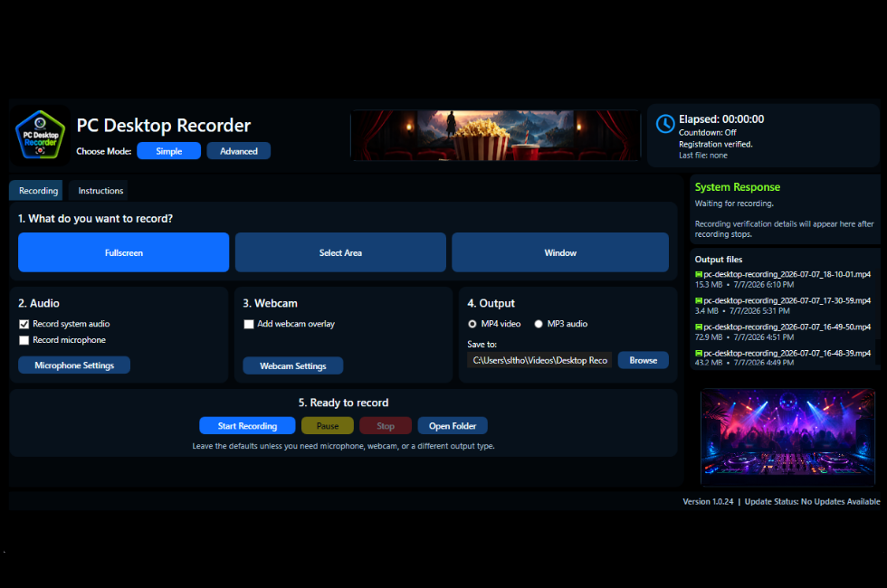The width and height of the screenshot is (887, 588).
Task: Click 'Output files' heading
Action: [719, 260]
